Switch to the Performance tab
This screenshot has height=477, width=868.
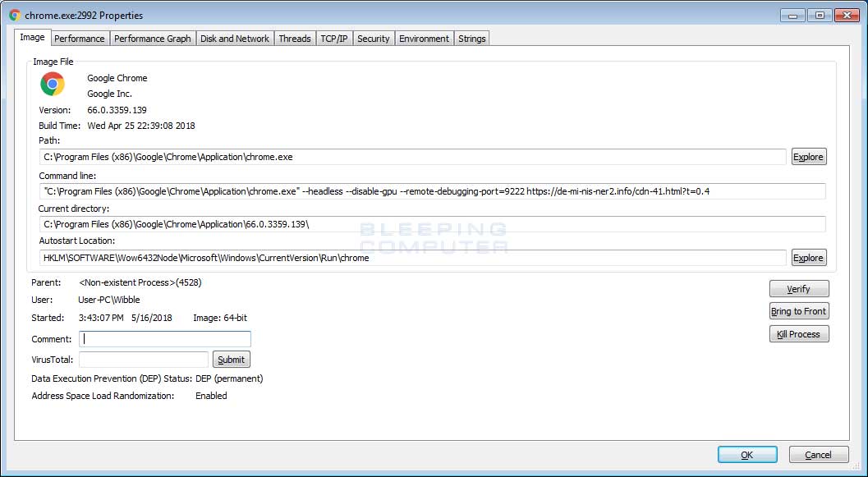[x=80, y=39]
